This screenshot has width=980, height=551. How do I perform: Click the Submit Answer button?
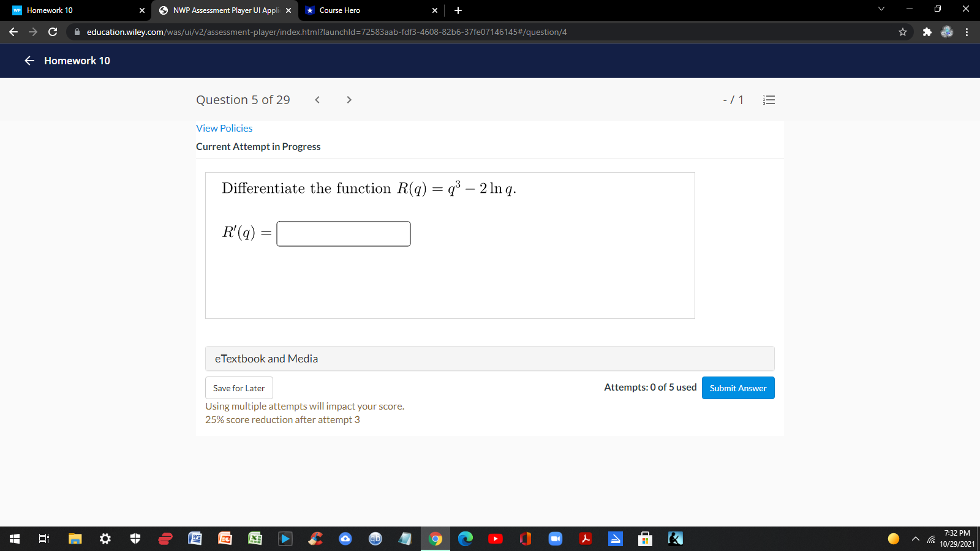(737, 388)
